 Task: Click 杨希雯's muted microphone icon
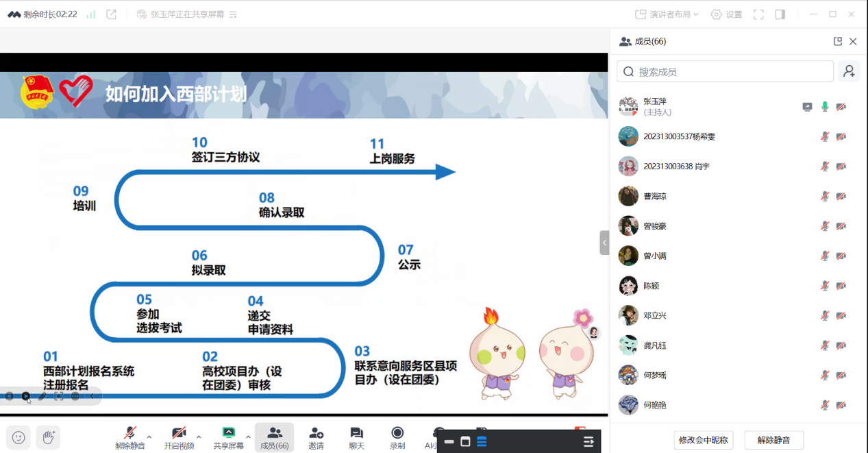point(825,136)
